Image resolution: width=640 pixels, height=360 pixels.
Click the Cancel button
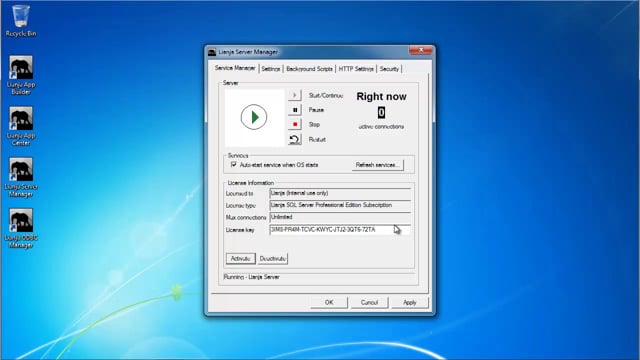tap(369, 302)
